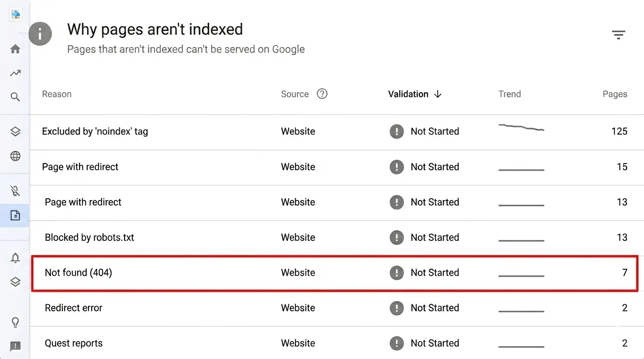
Task: Open 'Excluded by noindex tag' details
Action: coord(95,131)
